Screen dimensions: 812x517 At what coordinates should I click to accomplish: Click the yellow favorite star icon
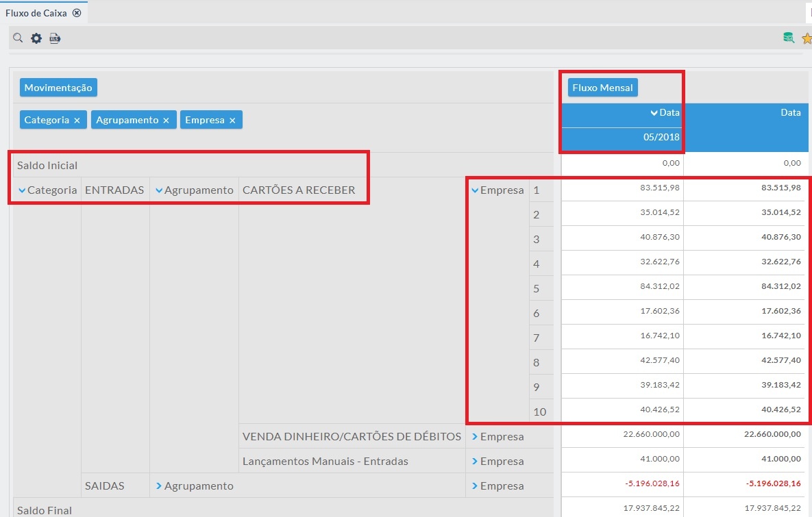point(807,38)
